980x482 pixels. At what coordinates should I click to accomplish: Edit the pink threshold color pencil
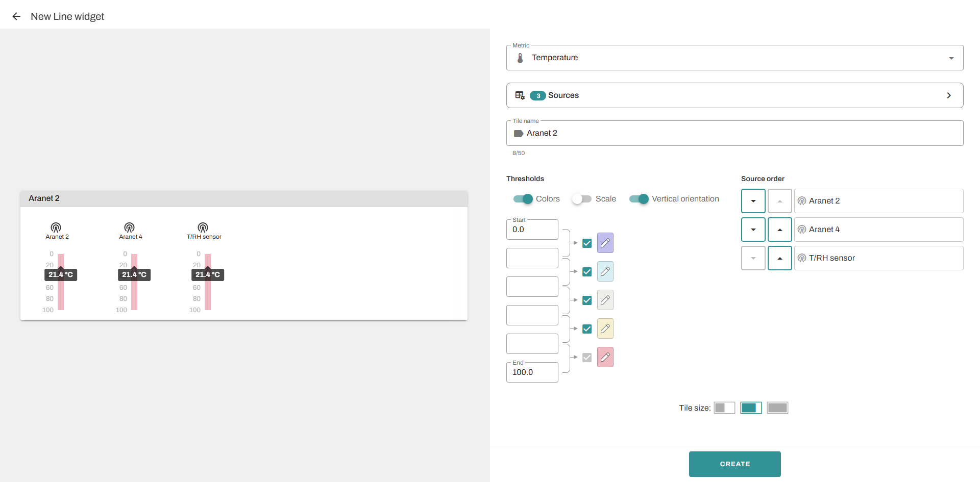pyautogui.click(x=605, y=357)
